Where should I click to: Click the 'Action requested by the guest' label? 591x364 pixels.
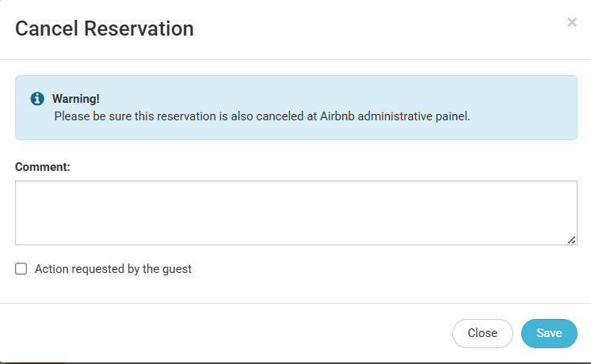[113, 269]
